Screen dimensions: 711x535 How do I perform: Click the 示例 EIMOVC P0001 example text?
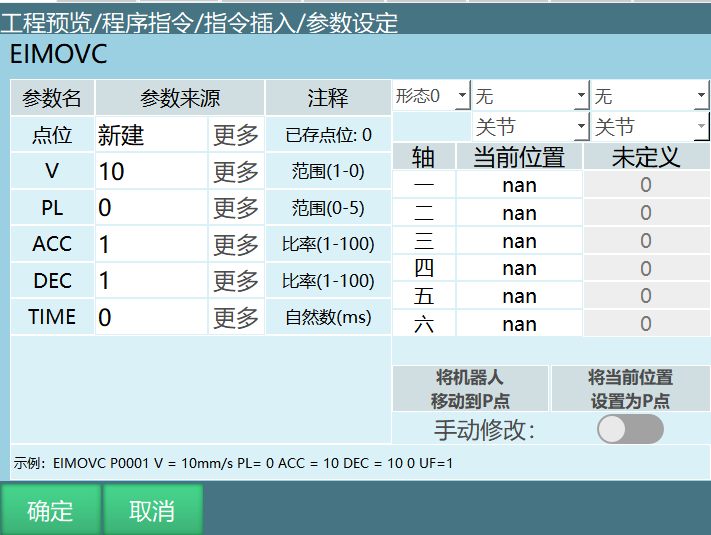233,463
